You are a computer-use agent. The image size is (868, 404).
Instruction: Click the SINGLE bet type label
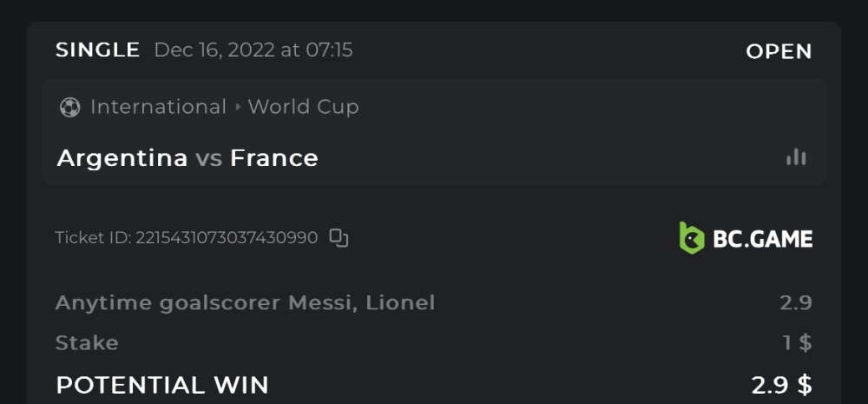pyautogui.click(x=97, y=50)
